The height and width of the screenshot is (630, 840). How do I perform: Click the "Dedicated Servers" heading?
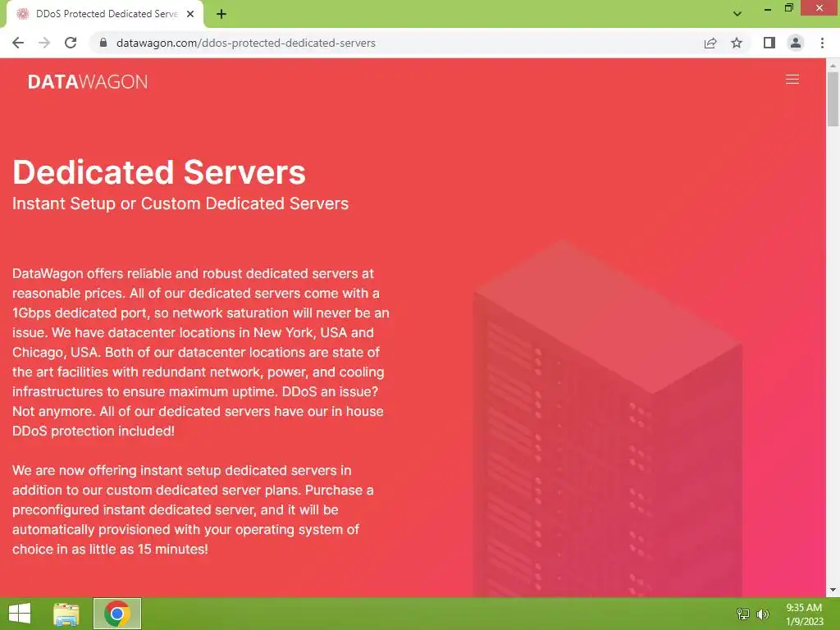159,172
